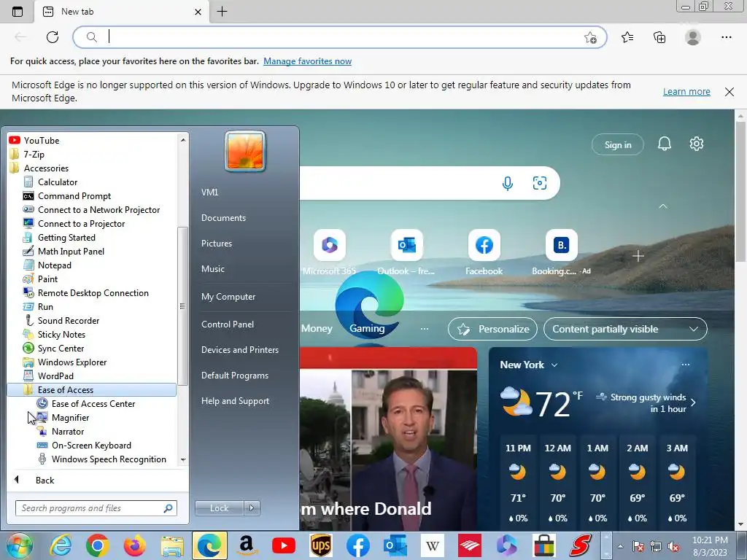Open On-Screen Keyboard

click(x=91, y=446)
